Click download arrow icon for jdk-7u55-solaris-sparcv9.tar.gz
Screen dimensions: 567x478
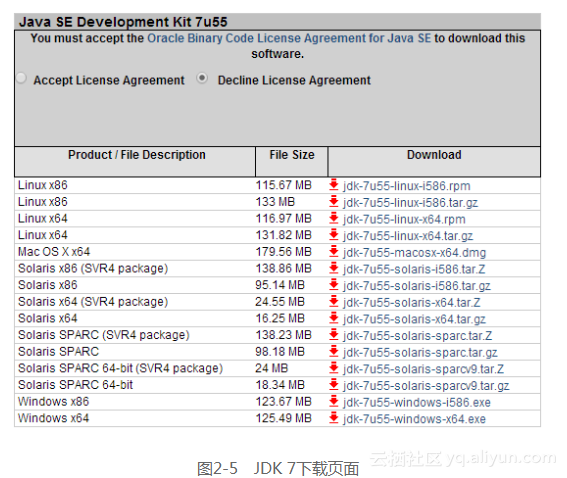coord(333,384)
